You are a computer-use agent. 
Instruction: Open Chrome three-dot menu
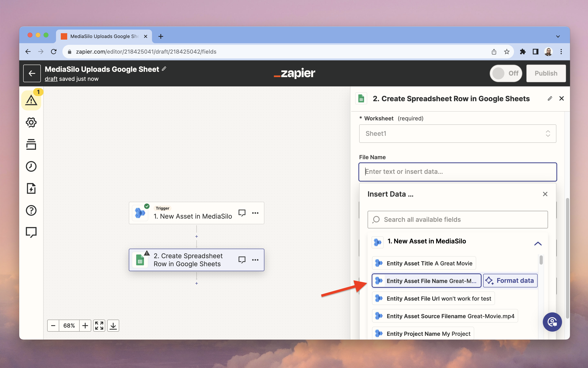[x=561, y=52]
